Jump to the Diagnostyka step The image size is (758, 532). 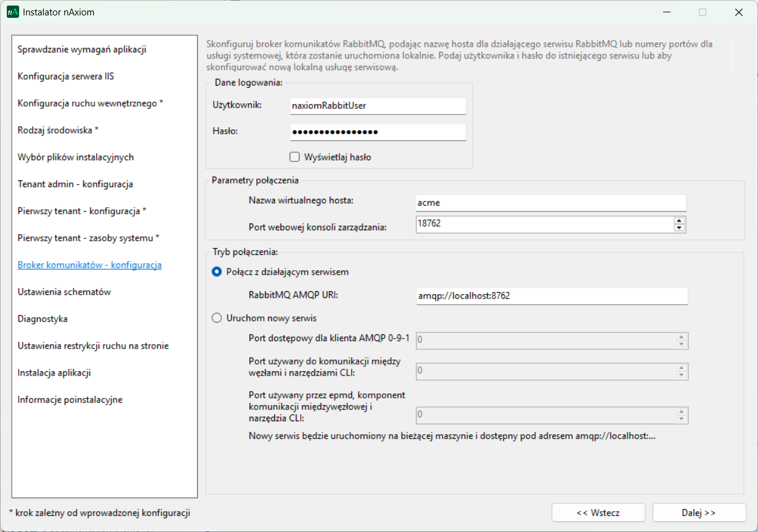tap(43, 319)
